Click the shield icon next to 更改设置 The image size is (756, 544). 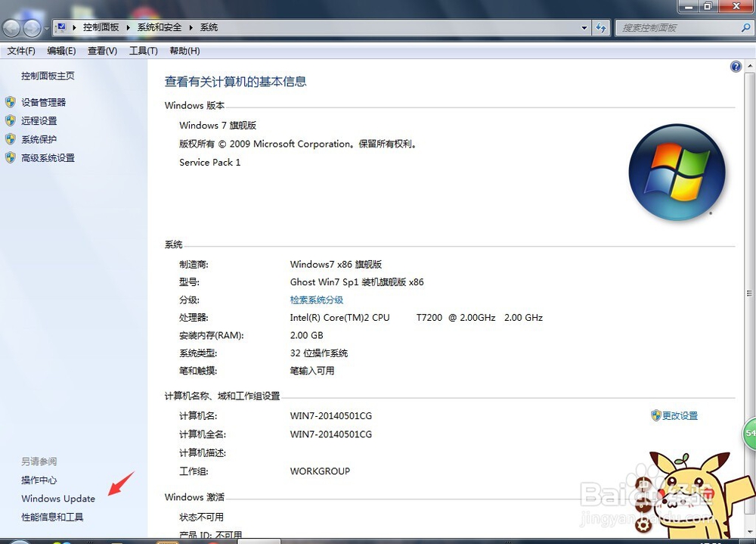click(x=655, y=415)
